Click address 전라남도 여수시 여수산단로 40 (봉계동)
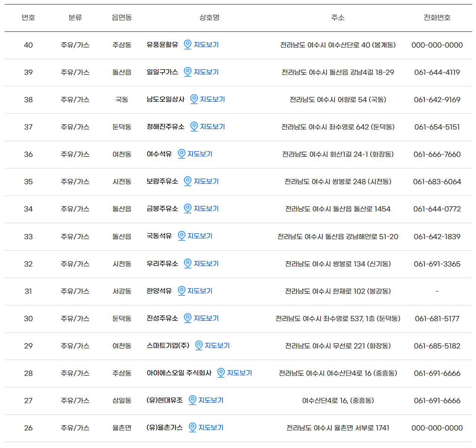 [338, 45]
